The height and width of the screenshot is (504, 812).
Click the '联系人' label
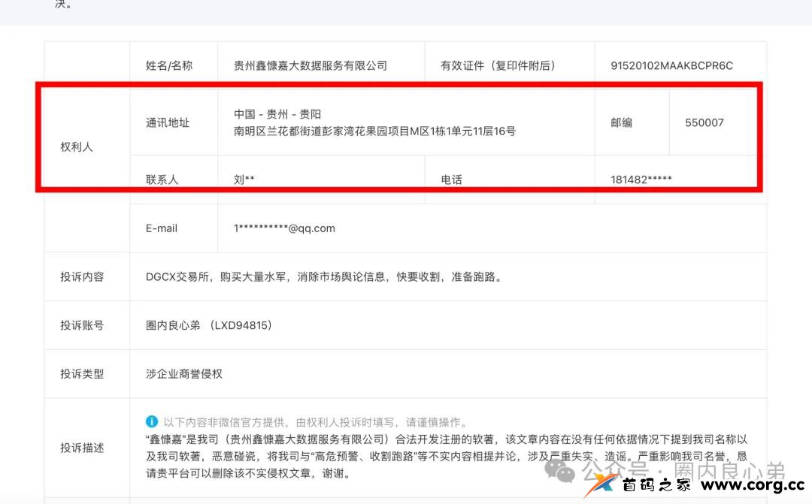click(162, 180)
